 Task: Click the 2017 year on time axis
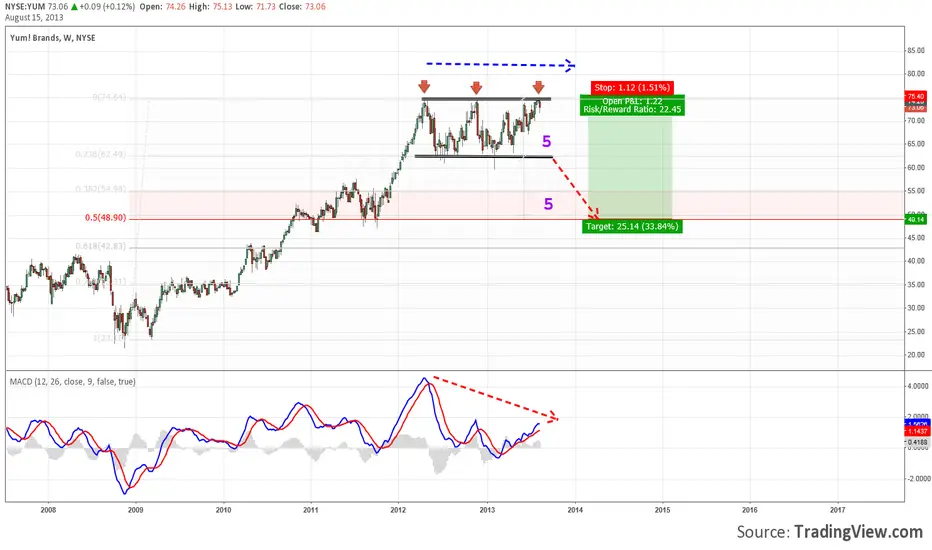click(837, 510)
